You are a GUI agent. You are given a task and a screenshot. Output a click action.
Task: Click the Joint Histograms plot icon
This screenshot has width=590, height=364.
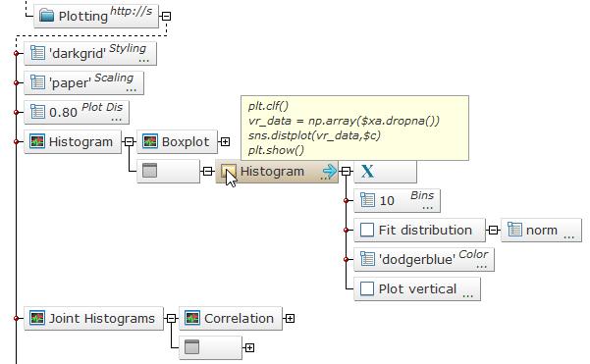[x=37, y=318]
